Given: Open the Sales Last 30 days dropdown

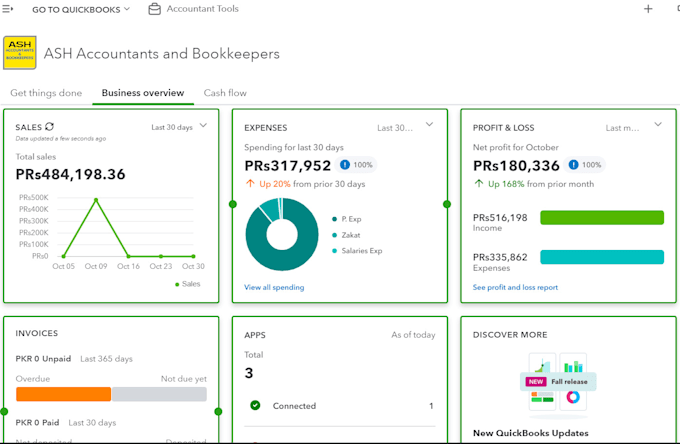Looking at the screenshot, I should pyautogui.click(x=179, y=127).
